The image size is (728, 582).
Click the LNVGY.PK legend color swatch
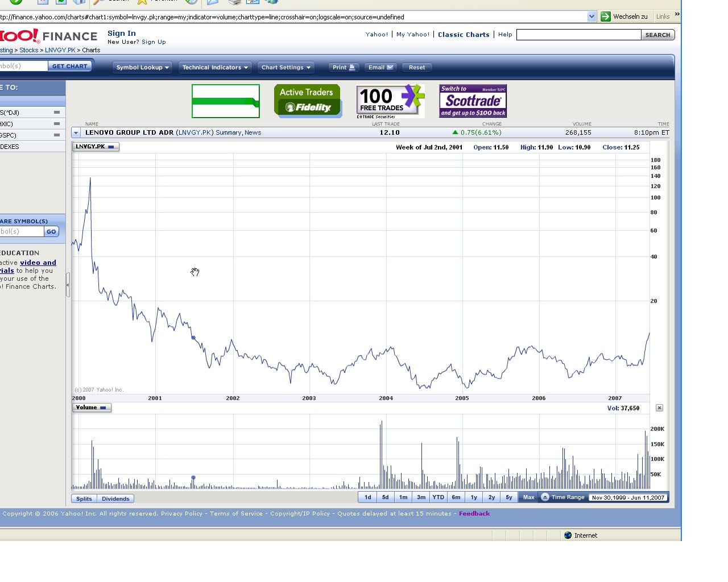click(x=111, y=147)
